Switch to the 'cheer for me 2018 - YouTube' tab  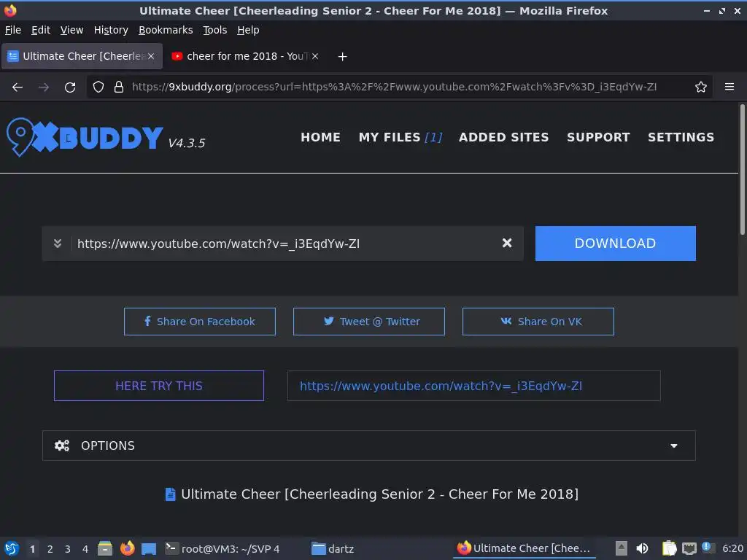(245, 56)
